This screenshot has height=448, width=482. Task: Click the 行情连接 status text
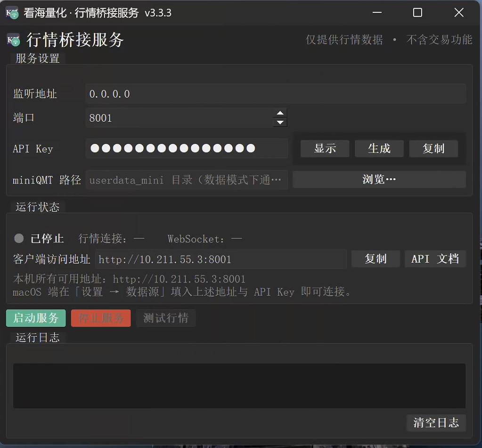coord(111,239)
